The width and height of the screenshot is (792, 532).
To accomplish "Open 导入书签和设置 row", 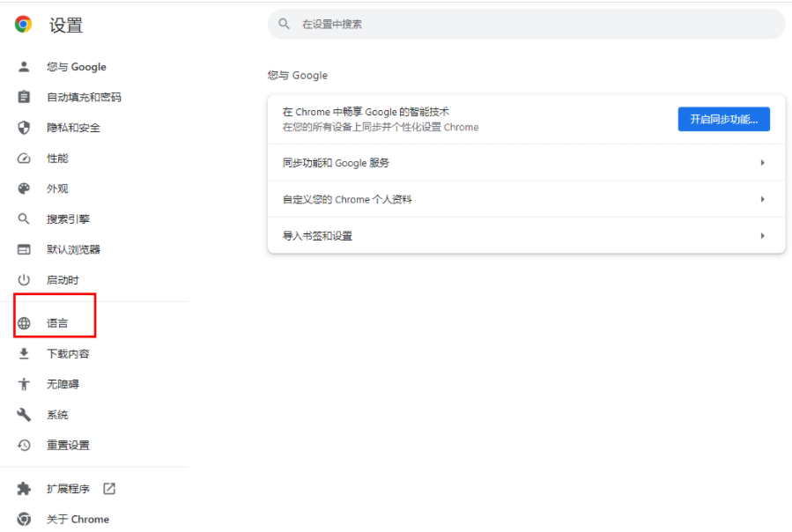I will (x=526, y=235).
